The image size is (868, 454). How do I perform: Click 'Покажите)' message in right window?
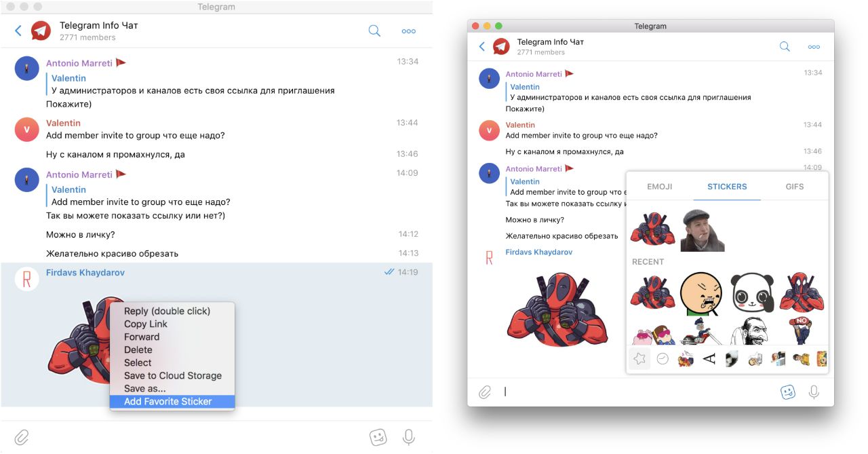click(526, 109)
